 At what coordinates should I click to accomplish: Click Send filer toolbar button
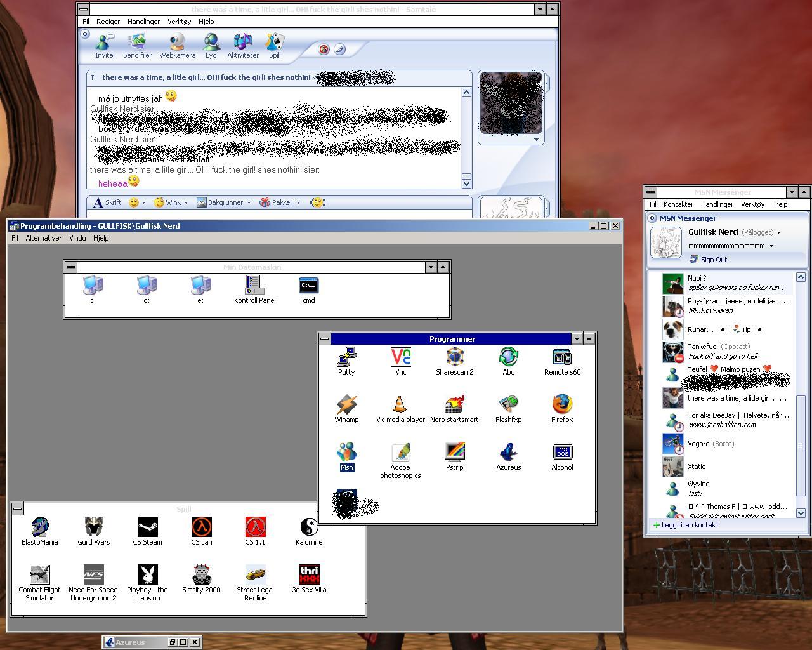coord(137,46)
